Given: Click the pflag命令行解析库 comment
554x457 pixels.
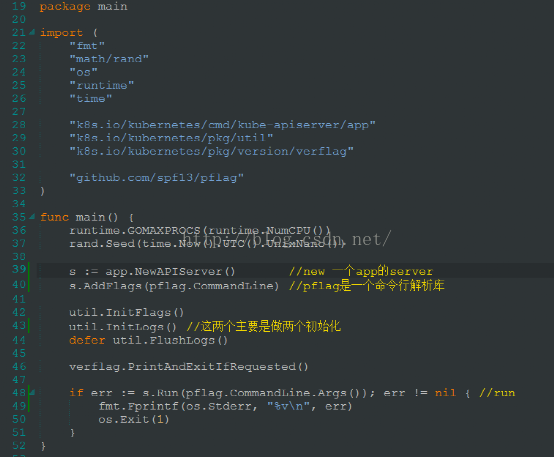Looking at the screenshot, I should [366, 285].
